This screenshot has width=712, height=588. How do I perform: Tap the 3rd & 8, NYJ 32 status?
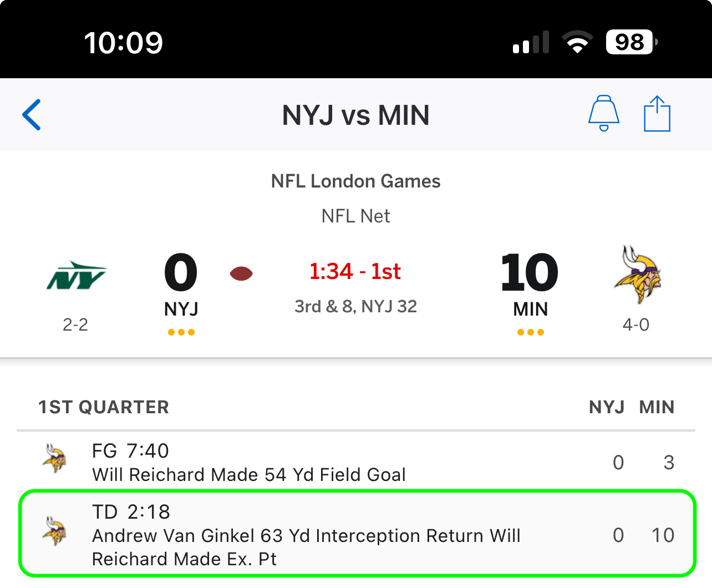(356, 306)
